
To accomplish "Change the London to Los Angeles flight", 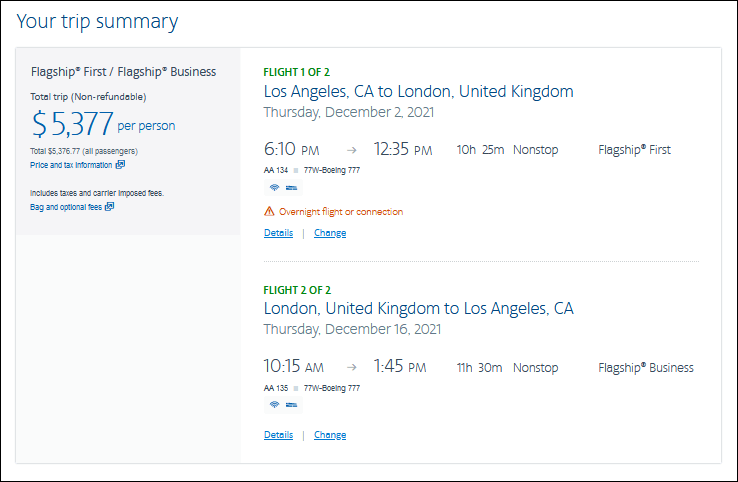I will [x=330, y=435].
